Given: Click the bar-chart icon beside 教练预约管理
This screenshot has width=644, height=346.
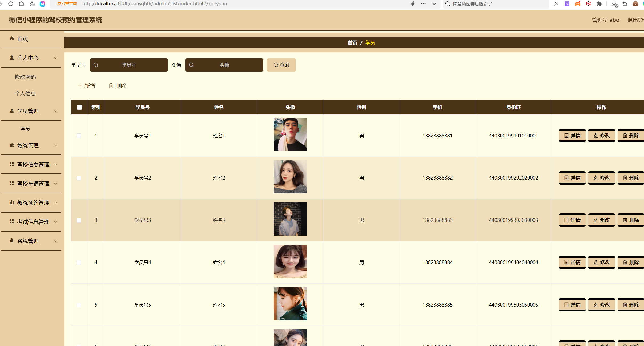Looking at the screenshot, I should coord(11,202).
